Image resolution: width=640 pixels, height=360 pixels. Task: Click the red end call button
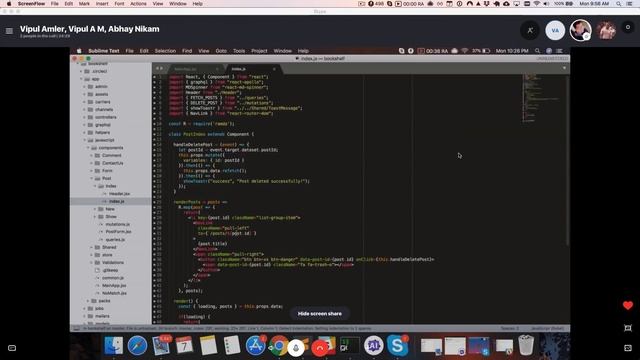click(320, 348)
